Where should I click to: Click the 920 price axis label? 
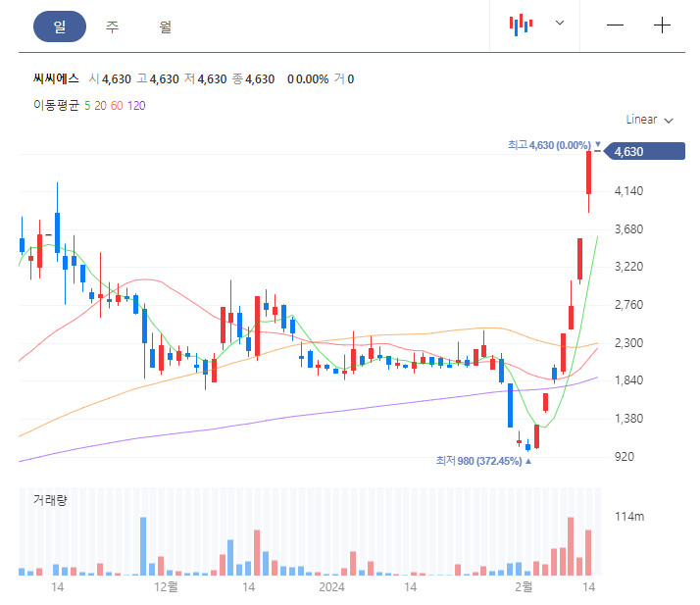[x=625, y=457]
